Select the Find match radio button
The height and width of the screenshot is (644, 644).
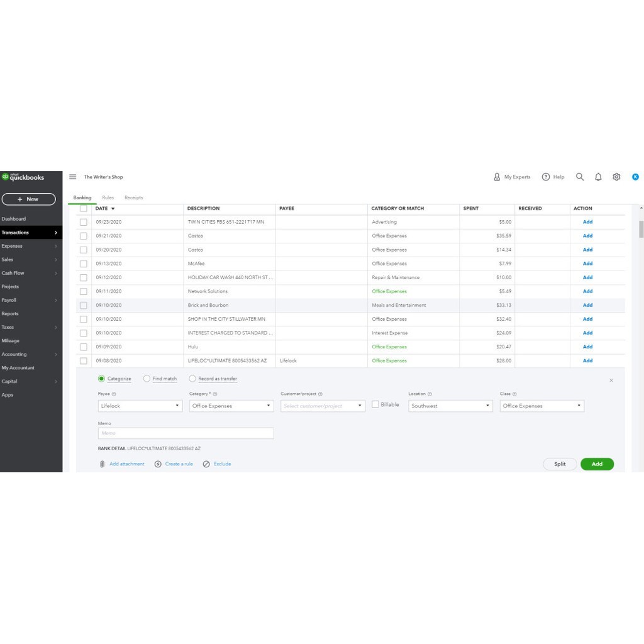tap(147, 379)
